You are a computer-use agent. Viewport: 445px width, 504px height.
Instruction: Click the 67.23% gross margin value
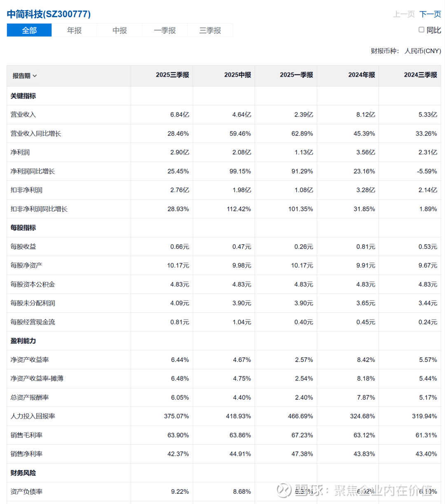point(302,435)
